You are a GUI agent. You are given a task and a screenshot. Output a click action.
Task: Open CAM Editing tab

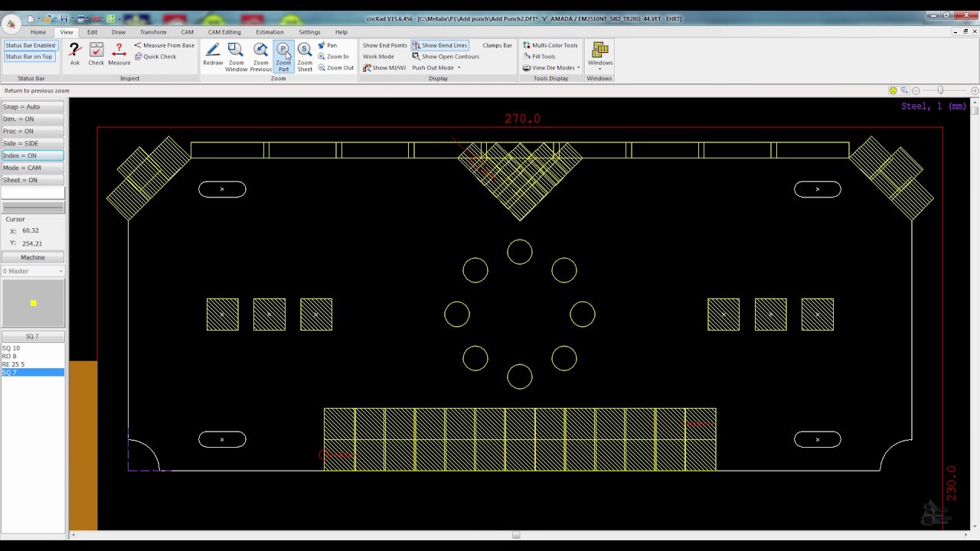click(x=224, y=32)
